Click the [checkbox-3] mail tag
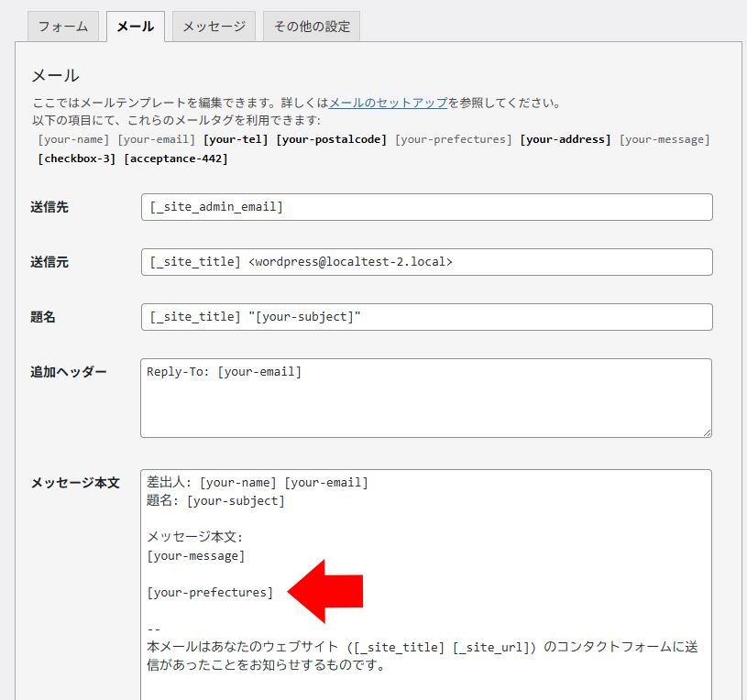Screen dimensions: 747x700 (77, 159)
